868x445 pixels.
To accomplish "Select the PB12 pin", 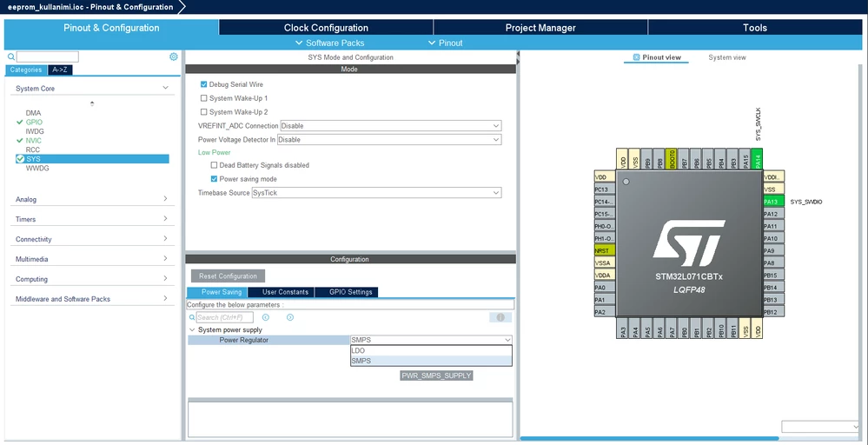I will tap(773, 312).
